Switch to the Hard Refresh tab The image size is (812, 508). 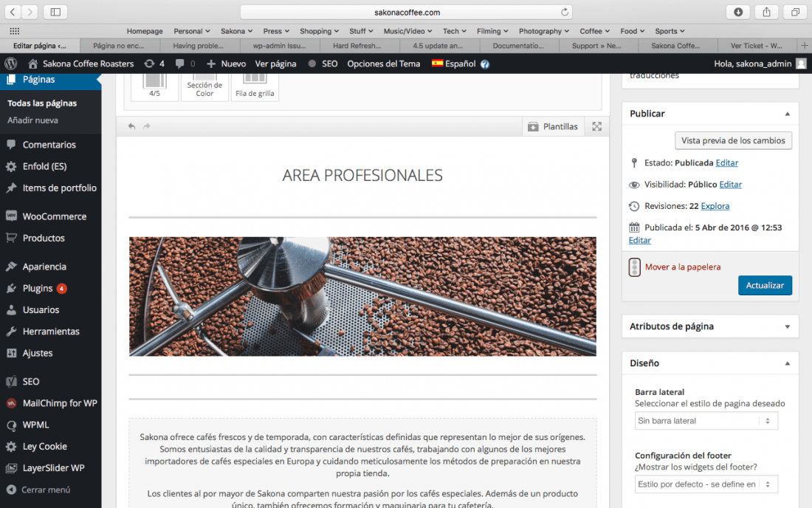pos(360,46)
